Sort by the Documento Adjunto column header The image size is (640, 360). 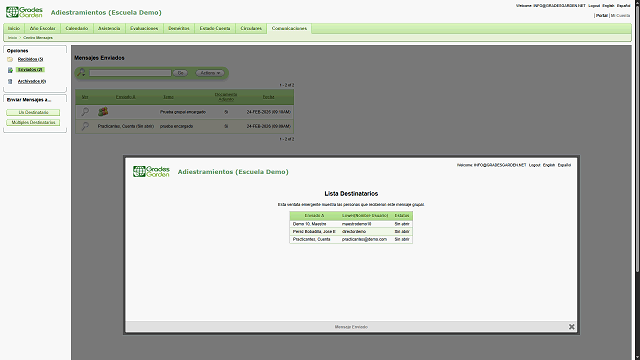(x=226, y=97)
